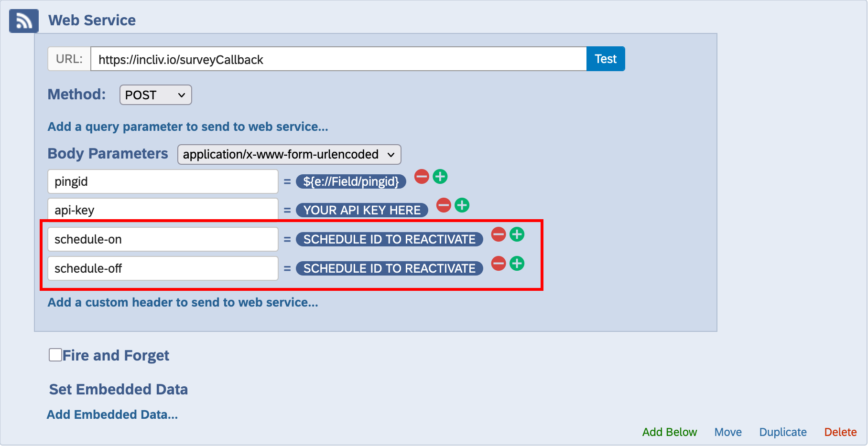This screenshot has width=868, height=446.
Task: Remove the schedule-off body parameter
Action: (x=499, y=264)
